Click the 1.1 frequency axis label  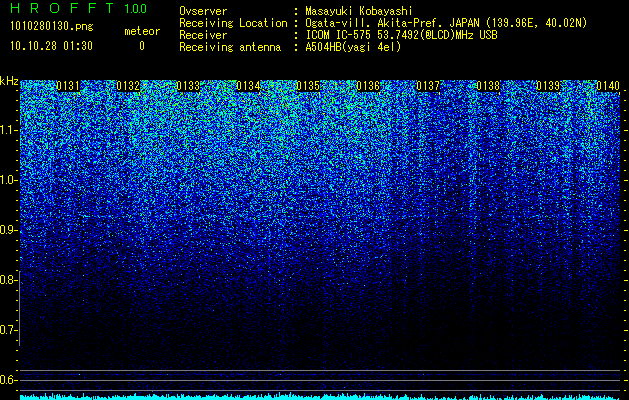point(8,130)
